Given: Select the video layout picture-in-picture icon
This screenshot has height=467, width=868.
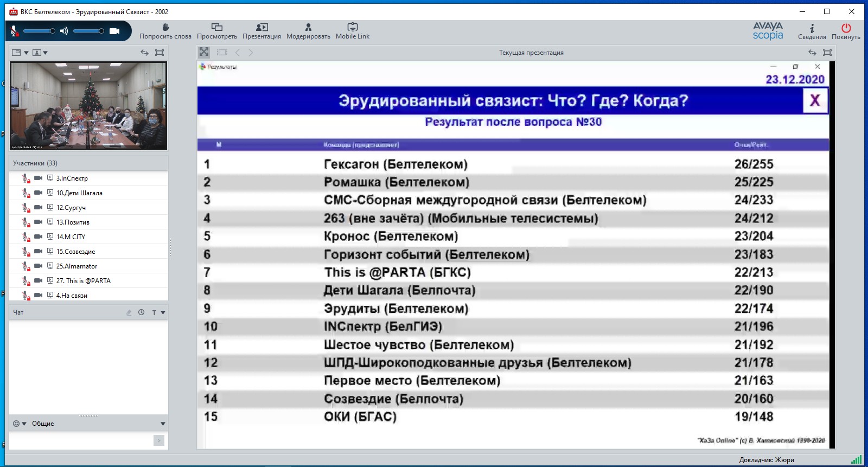Looking at the screenshot, I should click(16, 53).
